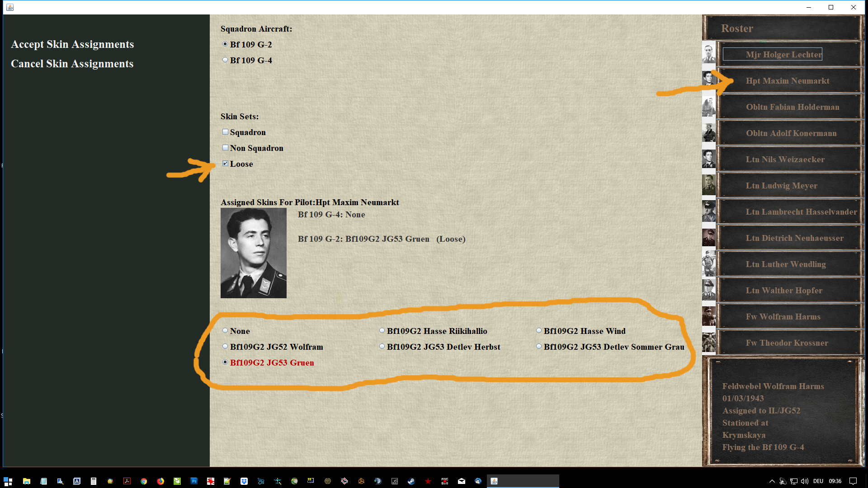Open Photoshop from the taskbar
Image resolution: width=868 pixels, height=488 pixels.
pyautogui.click(x=194, y=481)
